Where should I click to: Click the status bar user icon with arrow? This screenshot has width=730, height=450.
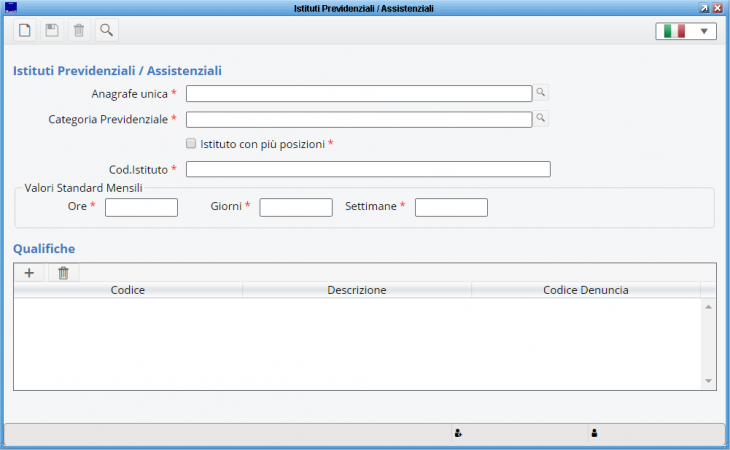pyautogui.click(x=458, y=433)
